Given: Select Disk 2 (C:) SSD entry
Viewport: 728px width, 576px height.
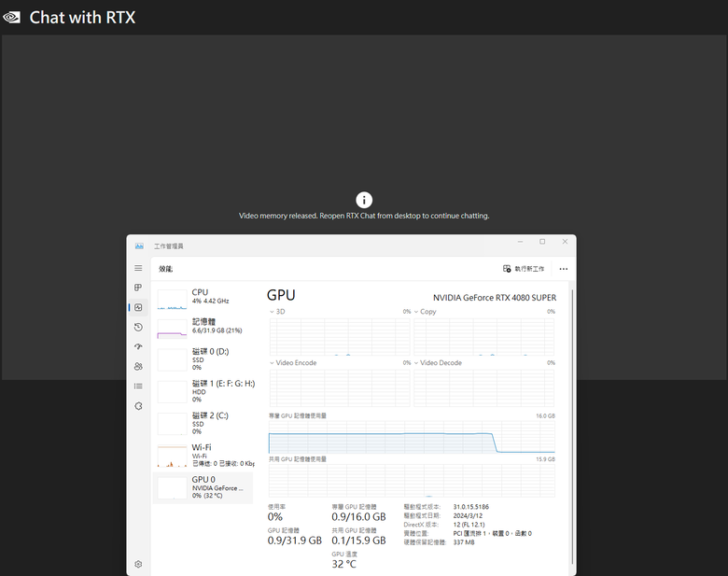Looking at the screenshot, I should (x=203, y=423).
